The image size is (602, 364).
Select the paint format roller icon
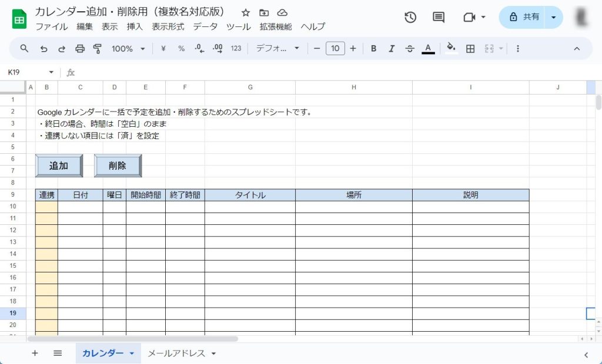pos(98,49)
